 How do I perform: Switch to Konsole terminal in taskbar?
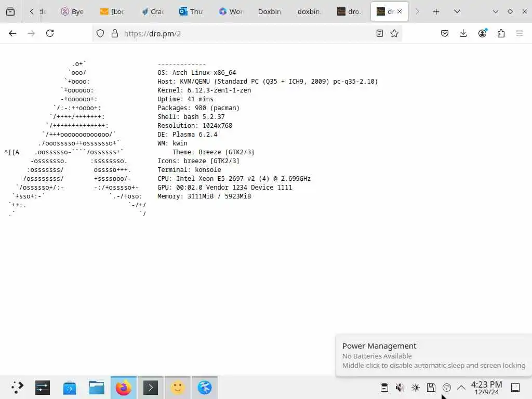click(151, 388)
